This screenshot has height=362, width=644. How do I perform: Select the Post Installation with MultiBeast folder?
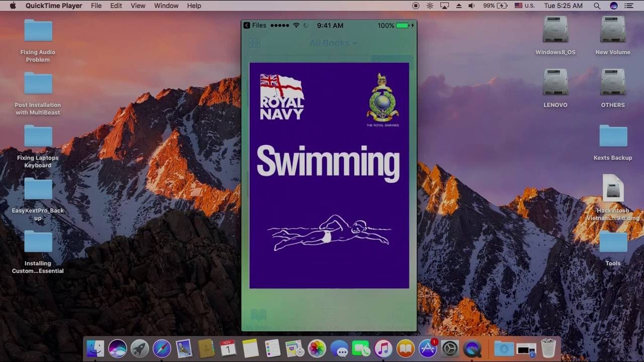coord(38,94)
